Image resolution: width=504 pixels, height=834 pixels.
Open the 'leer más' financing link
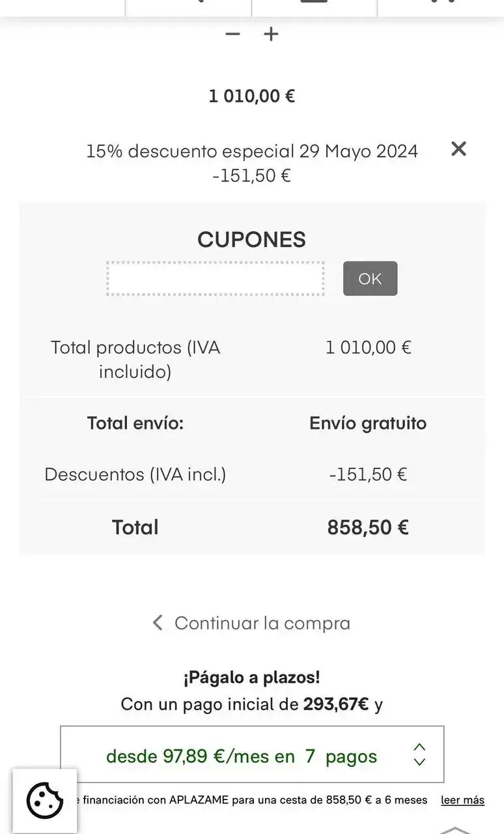[x=462, y=800]
